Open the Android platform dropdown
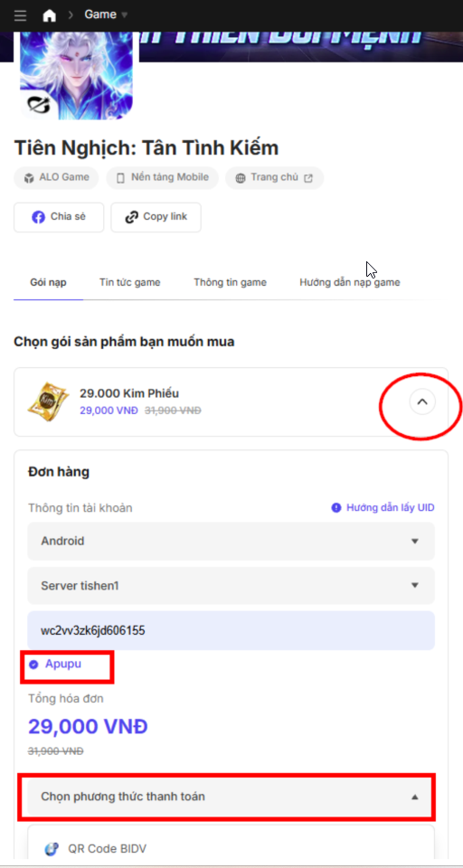Viewport: 463px width, 868px height. click(231, 541)
